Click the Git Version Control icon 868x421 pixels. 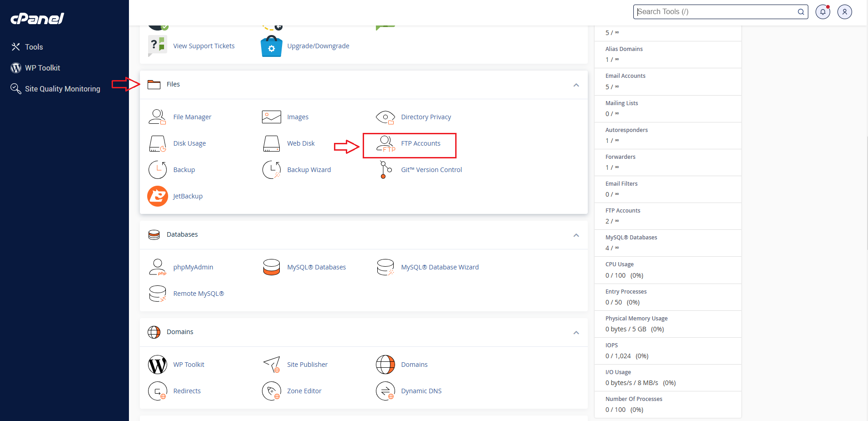click(x=385, y=170)
